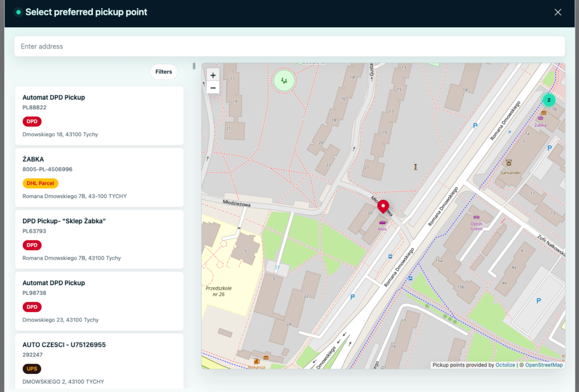The width and height of the screenshot is (579, 392).
Task: Click the green playground icon on map
Action: 284,80
